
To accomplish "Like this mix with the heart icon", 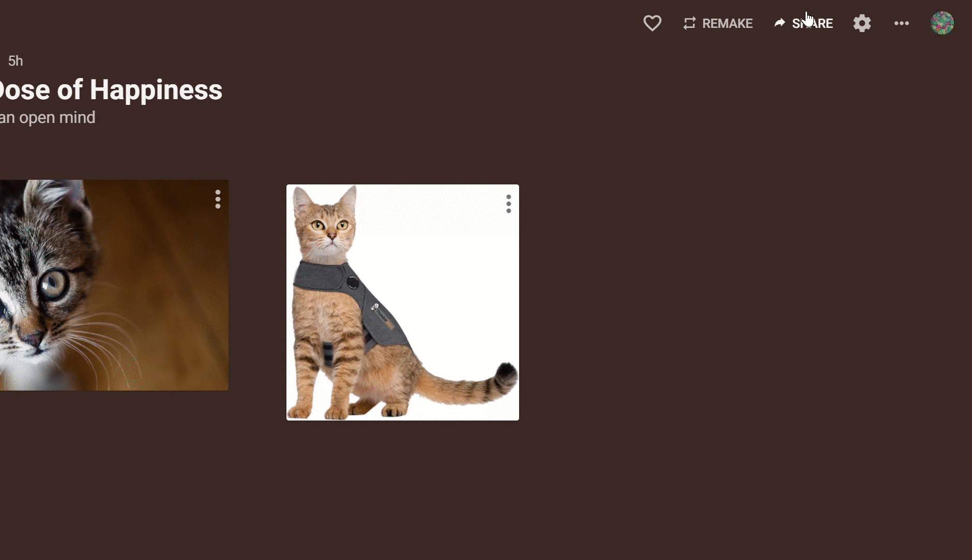I will pos(652,23).
